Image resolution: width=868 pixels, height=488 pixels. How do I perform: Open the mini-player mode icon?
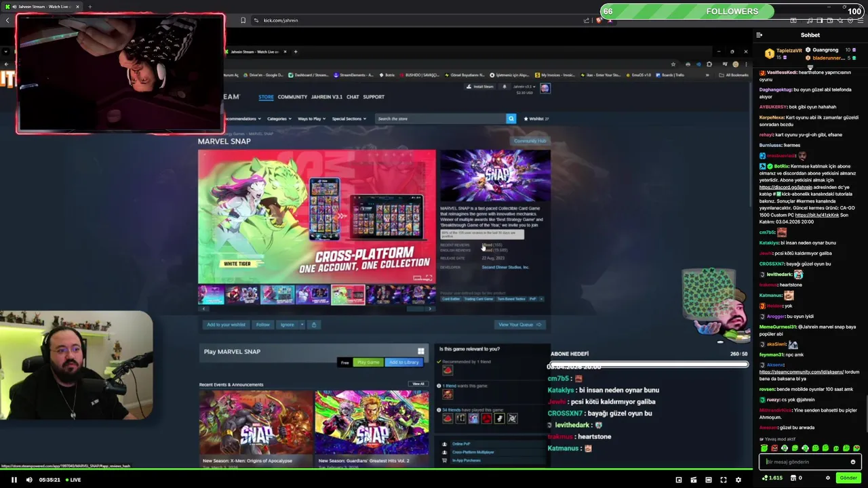tap(679, 480)
